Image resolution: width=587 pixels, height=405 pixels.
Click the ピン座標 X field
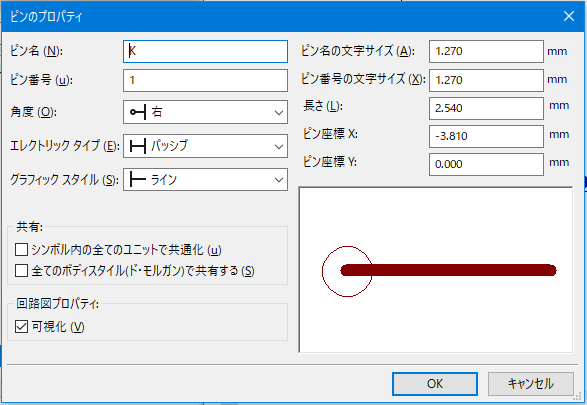[486, 136]
